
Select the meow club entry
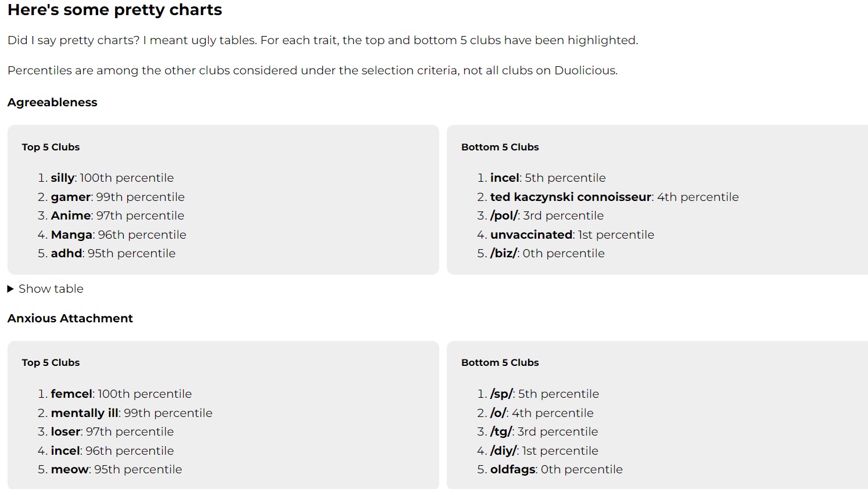[x=70, y=469]
